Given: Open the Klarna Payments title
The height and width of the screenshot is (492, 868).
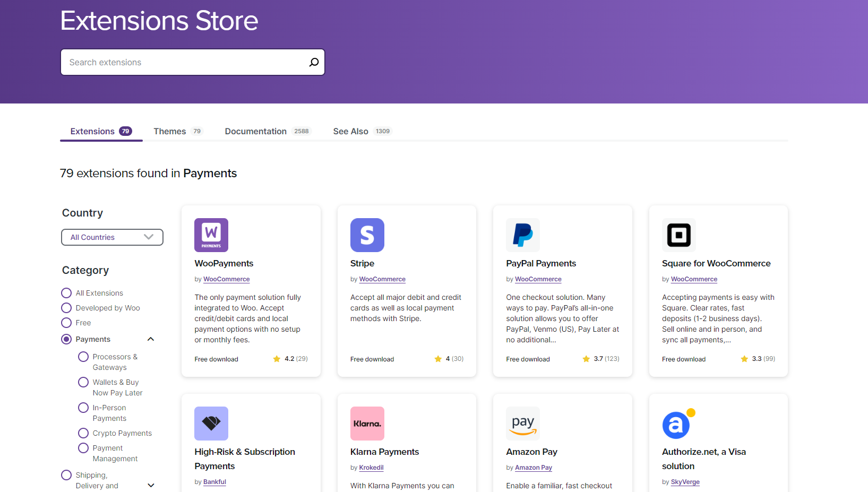Looking at the screenshot, I should pyautogui.click(x=384, y=452).
